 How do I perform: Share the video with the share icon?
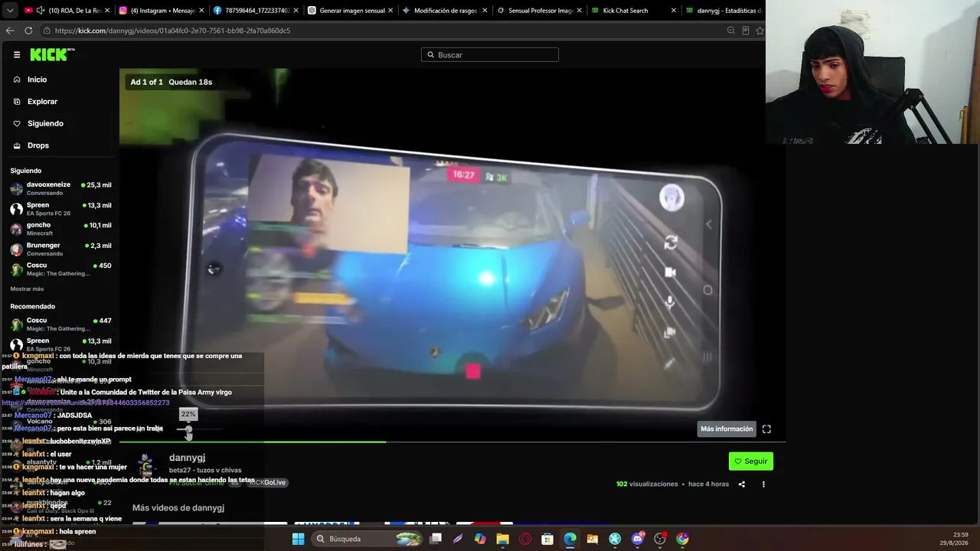click(x=741, y=484)
